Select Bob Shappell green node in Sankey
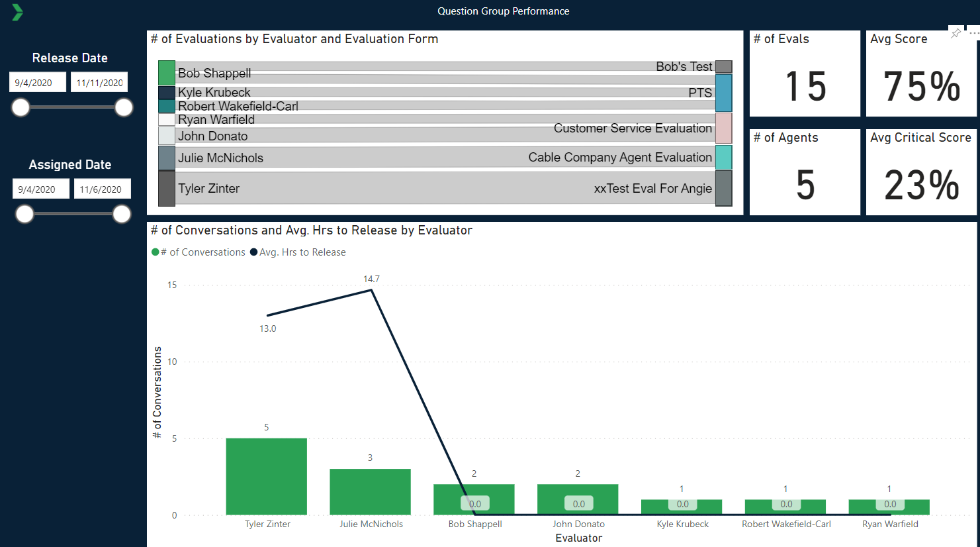Image resolution: width=980 pixels, height=547 pixels. click(167, 73)
